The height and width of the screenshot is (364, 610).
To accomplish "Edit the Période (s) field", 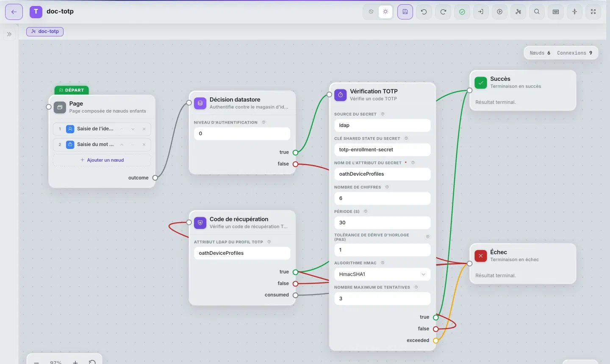I will point(383,223).
